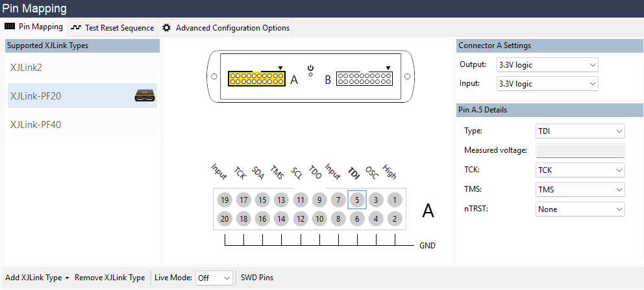The width and height of the screenshot is (644, 290).
Task: Click Add XJLink Type button
Action: [x=37, y=278]
